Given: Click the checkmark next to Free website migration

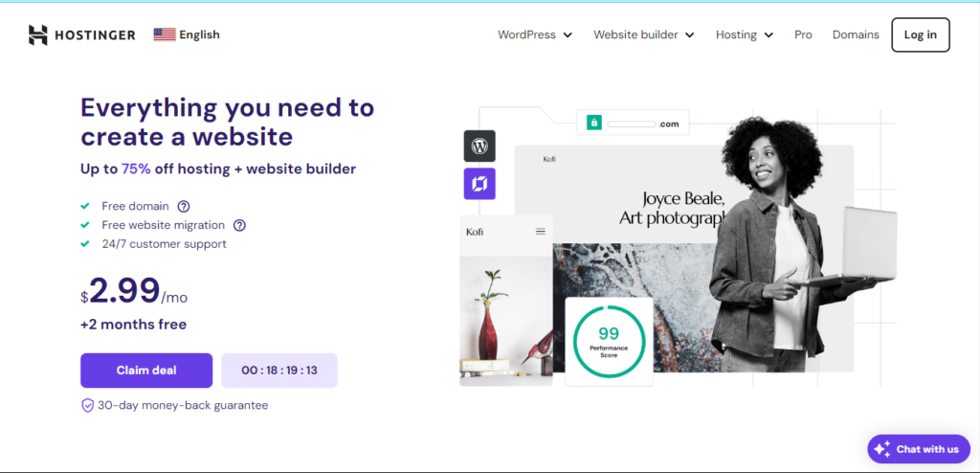Looking at the screenshot, I should 85,225.
